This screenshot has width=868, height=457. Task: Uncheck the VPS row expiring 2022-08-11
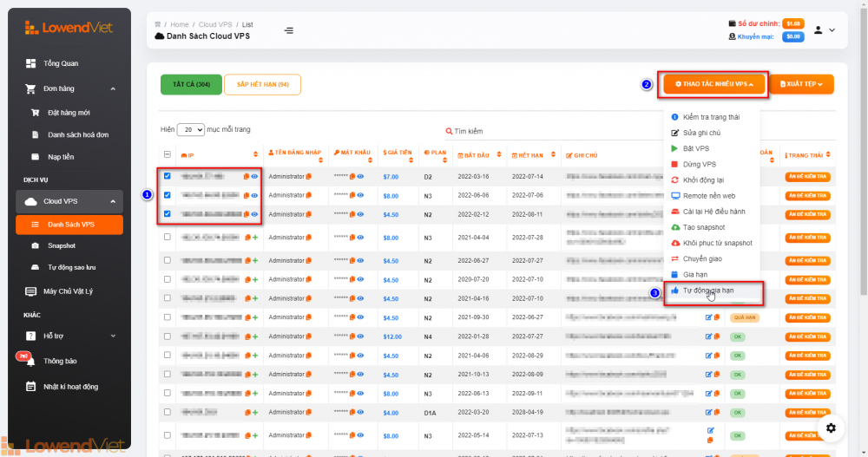coord(168,214)
